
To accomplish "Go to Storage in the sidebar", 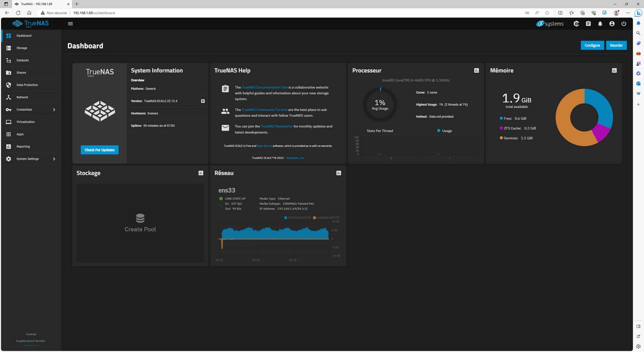I will 22,48.
